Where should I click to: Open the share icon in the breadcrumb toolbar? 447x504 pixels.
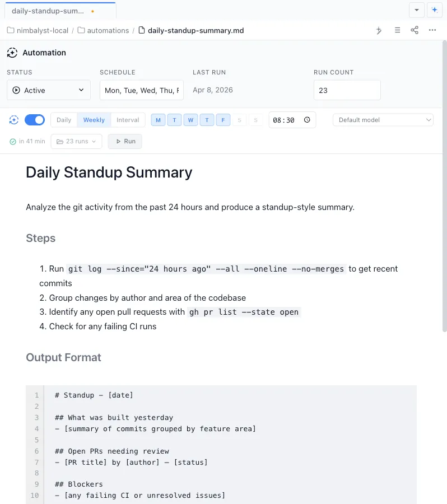click(415, 30)
